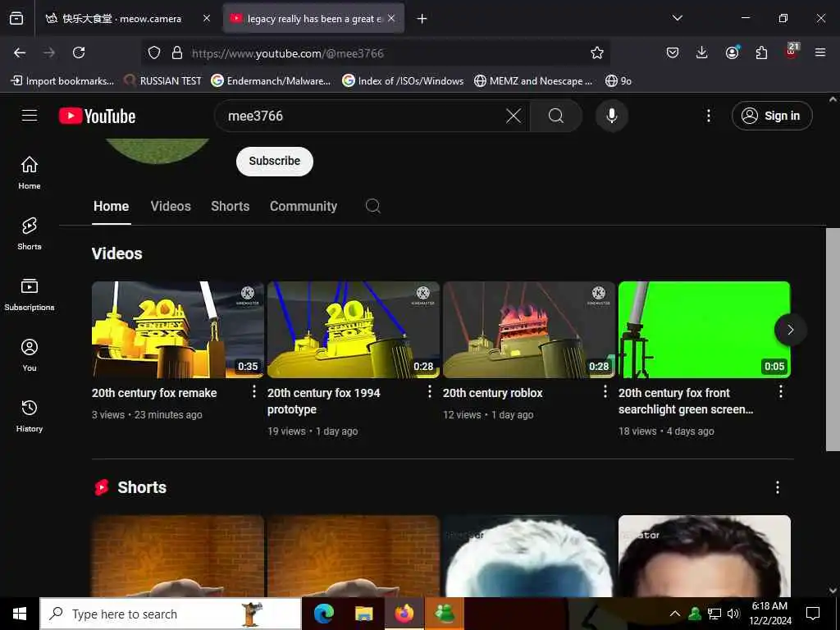Open the RUSSIAN TEST bookmark

click(162, 81)
